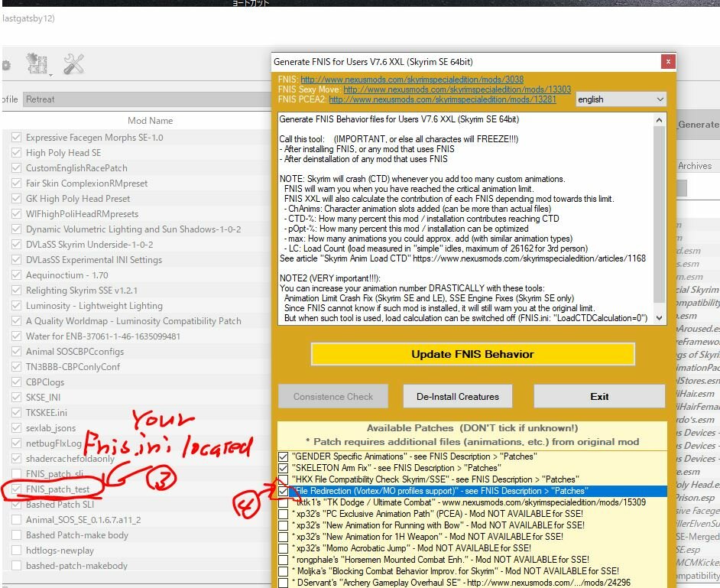
Task: Toggle Moljka's Blocking Combat Behavior checkbox
Action: point(284,571)
